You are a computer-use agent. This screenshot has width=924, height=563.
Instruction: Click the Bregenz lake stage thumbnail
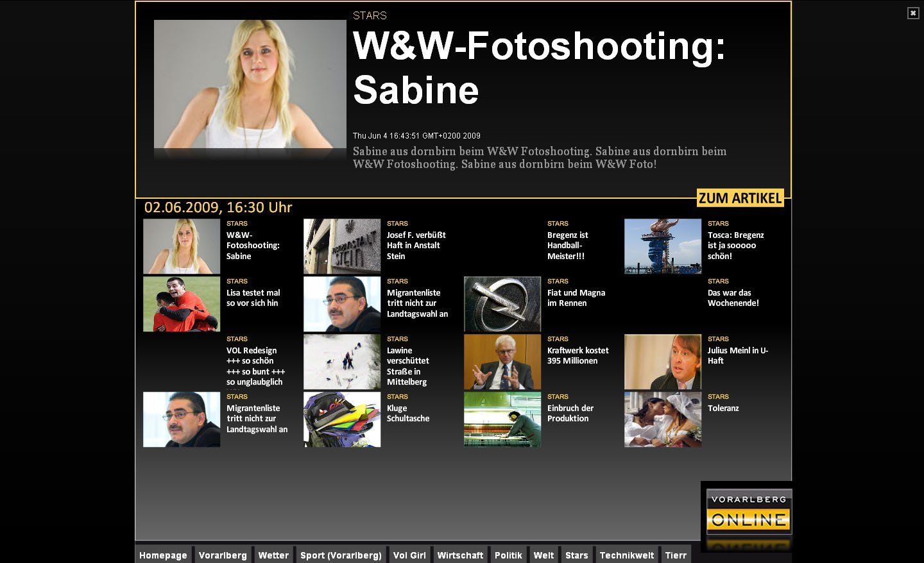click(x=663, y=246)
